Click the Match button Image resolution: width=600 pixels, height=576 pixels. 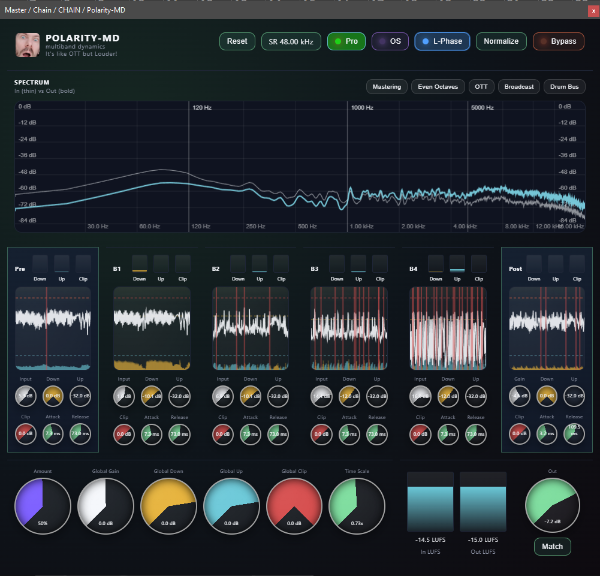click(x=552, y=546)
